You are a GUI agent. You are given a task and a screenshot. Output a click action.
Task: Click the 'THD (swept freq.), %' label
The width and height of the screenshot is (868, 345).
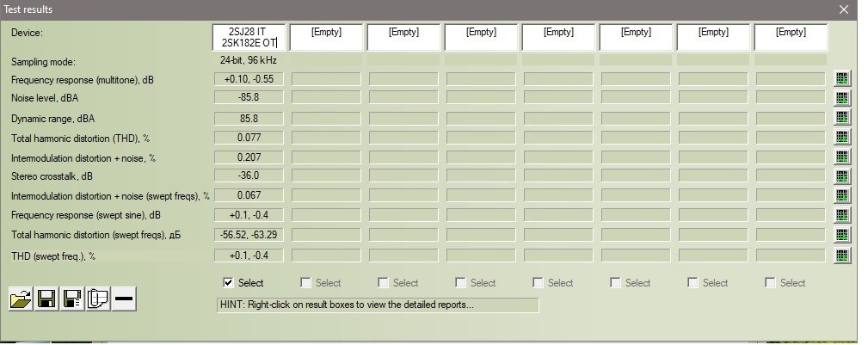pyautogui.click(x=53, y=256)
